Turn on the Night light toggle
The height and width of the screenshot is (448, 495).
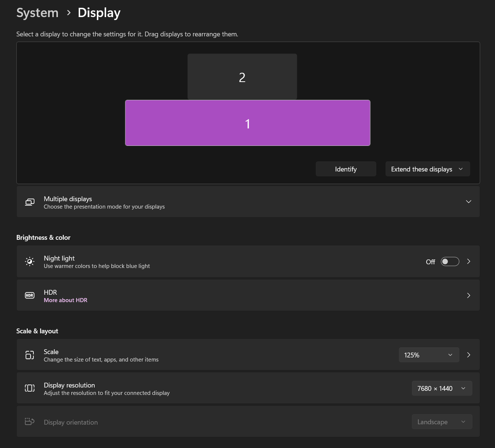(450, 262)
